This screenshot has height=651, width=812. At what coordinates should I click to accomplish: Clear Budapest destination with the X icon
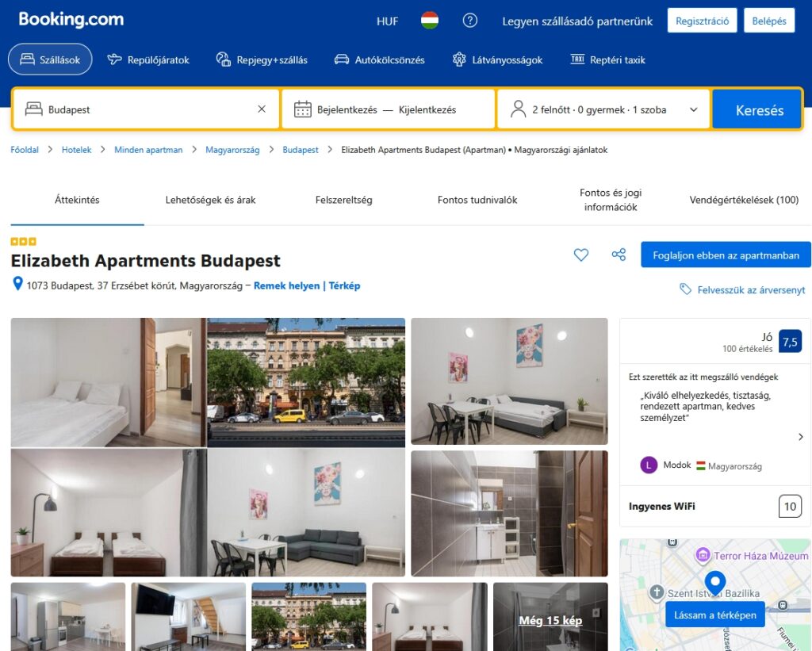click(262, 109)
